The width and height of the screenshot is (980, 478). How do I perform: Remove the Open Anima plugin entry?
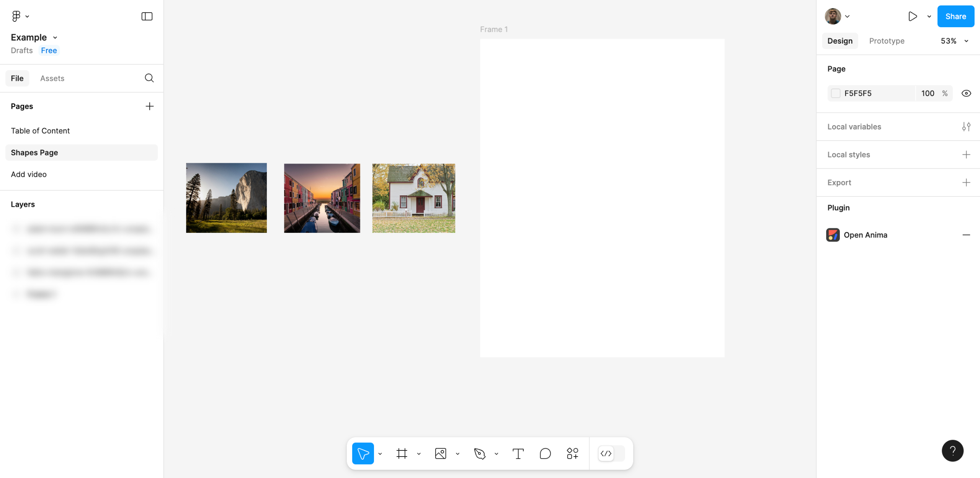pyautogui.click(x=966, y=235)
